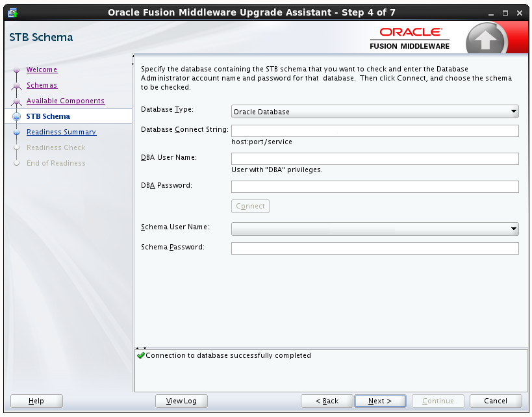The image size is (532, 417).
Task: Open the Schema User Name combo box
Action: click(375, 229)
